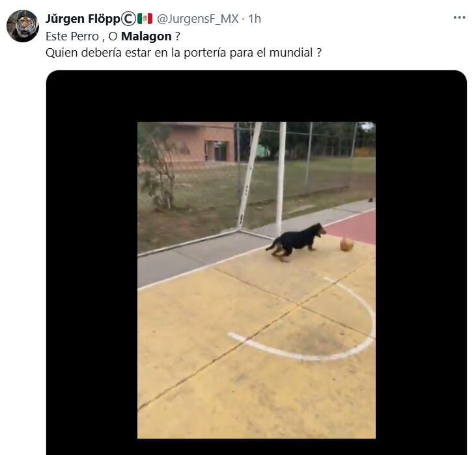Click the brick building in video background

[201, 142]
